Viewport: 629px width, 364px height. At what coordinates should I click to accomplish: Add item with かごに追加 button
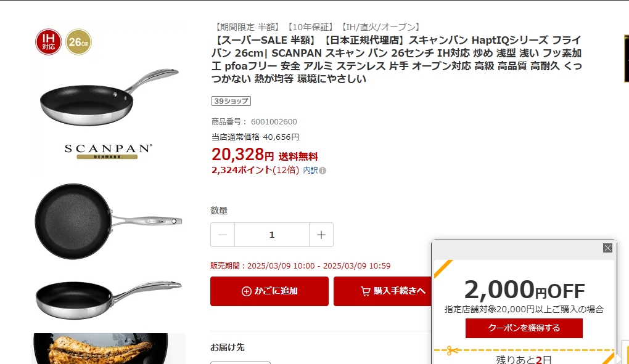pos(269,291)
